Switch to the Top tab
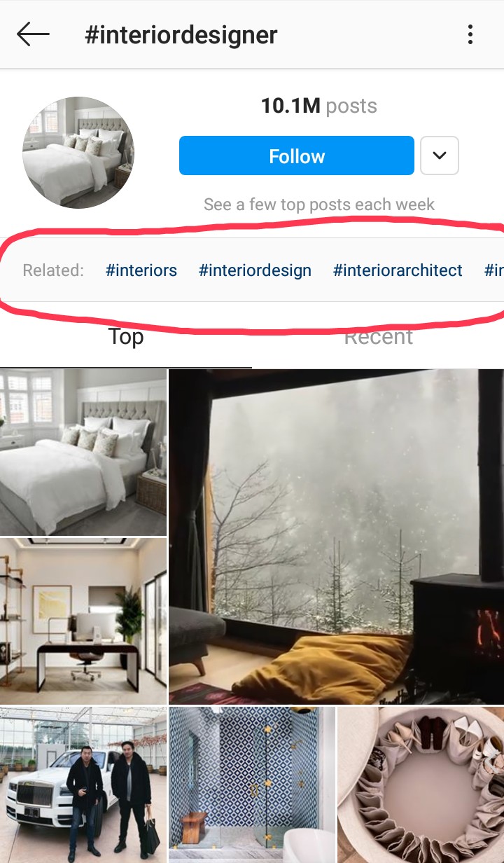 [x=126, y=337]
